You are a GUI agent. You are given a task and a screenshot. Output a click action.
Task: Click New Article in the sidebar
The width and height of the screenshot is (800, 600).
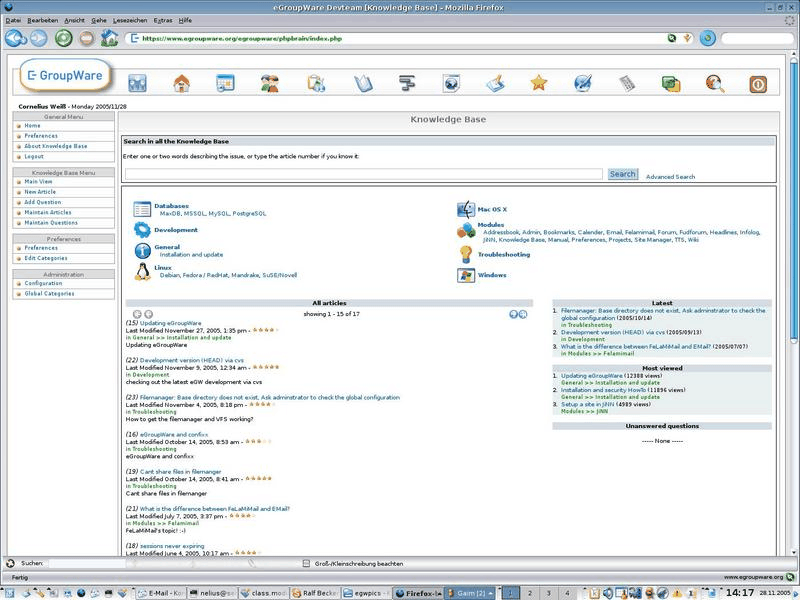(40, 192)
